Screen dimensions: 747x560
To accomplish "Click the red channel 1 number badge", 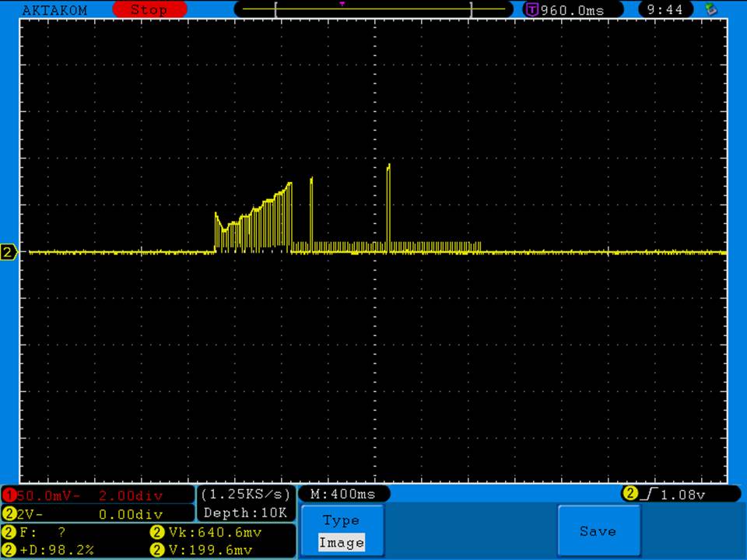I will (9, 495).
